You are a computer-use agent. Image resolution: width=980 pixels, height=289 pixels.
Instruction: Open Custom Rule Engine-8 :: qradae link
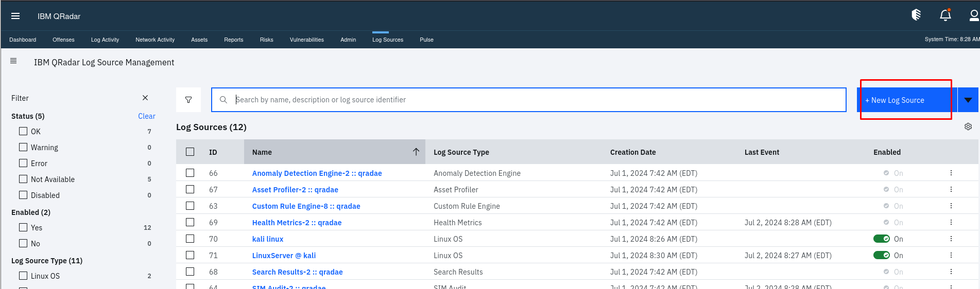[x=306, y=206]
